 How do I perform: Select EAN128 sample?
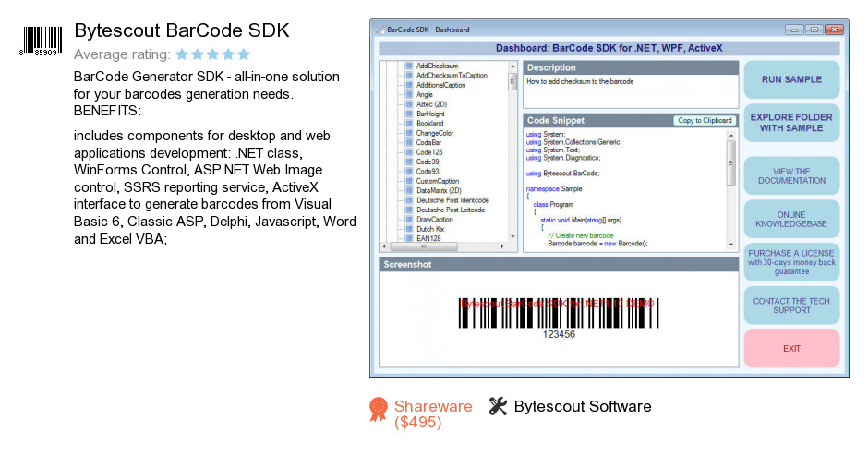pos(428,238)
